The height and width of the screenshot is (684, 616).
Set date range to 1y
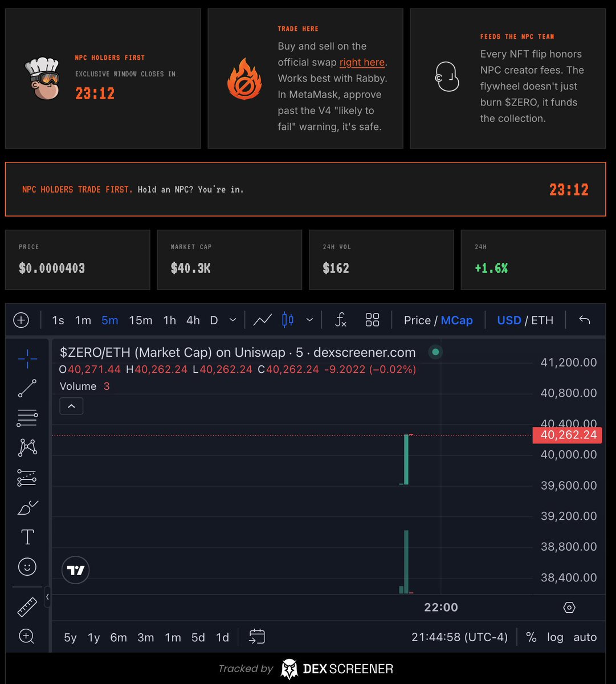pyautogui.click(x=94, y=637)
